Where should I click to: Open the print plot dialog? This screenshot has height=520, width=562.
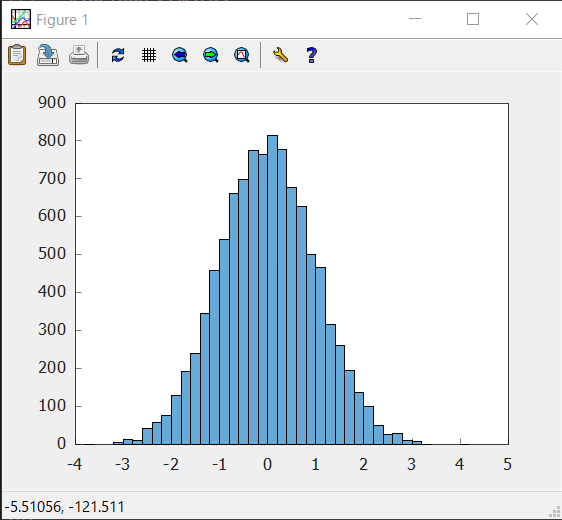click(x=79, y=55)
